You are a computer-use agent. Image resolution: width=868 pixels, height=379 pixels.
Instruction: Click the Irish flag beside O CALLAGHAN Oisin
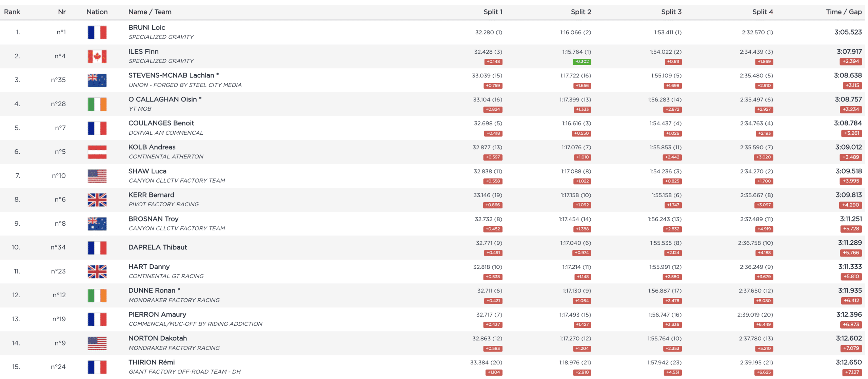(x=97, y=104)
